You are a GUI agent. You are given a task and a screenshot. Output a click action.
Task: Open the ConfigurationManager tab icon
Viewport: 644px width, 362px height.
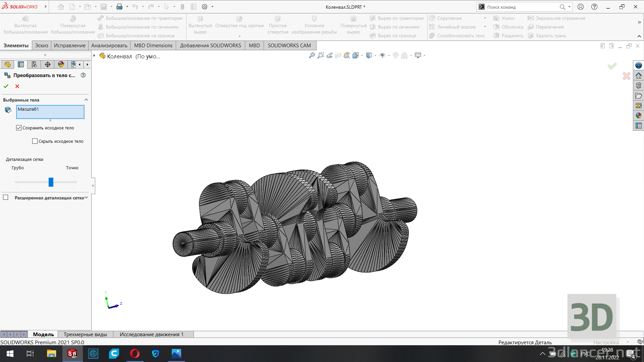coord(34,64)
